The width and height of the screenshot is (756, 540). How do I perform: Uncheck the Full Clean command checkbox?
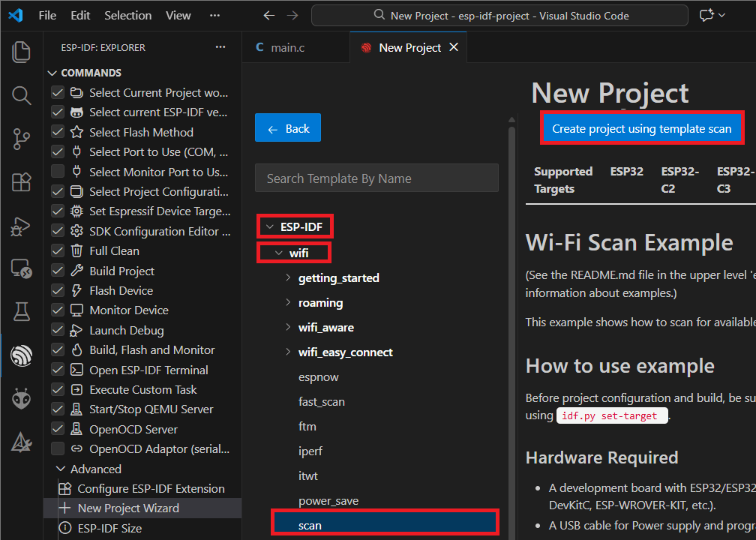click(58, 251)
